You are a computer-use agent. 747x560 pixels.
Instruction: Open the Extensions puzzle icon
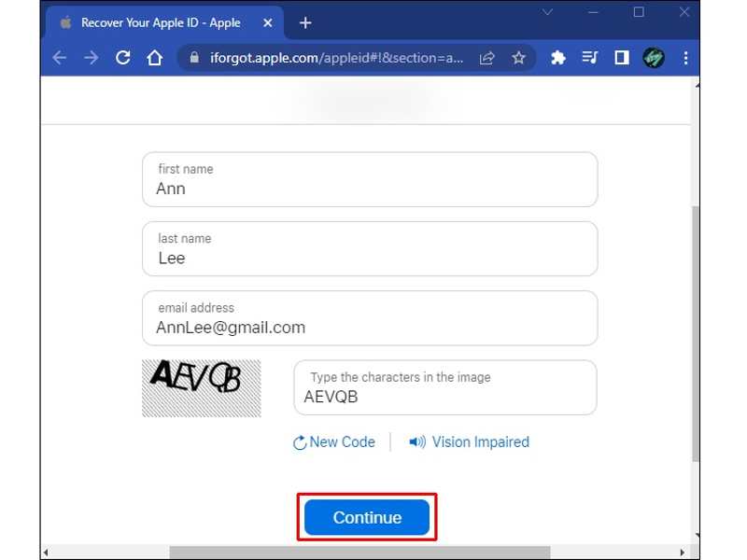(557, 58)
